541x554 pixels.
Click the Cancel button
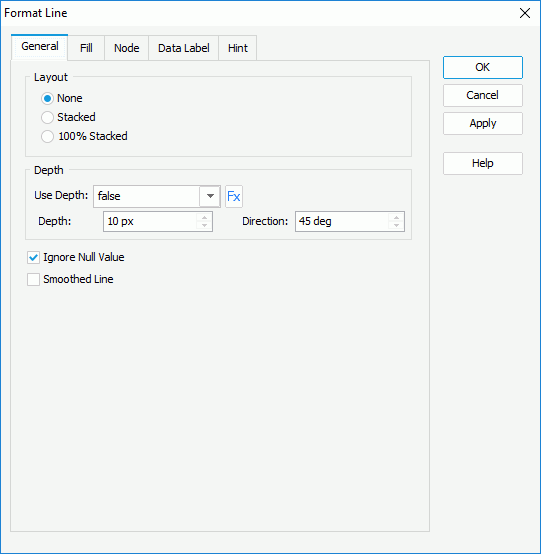tap(483, 95)
